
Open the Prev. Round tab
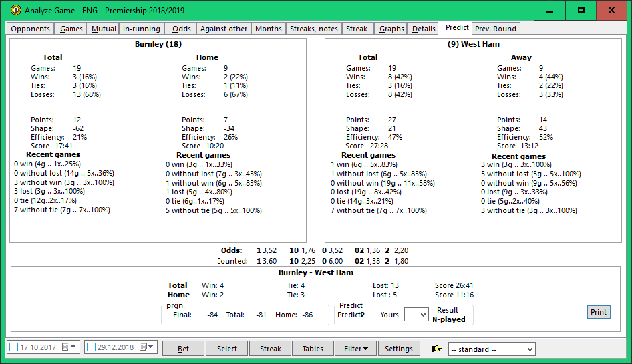(495, 29)
